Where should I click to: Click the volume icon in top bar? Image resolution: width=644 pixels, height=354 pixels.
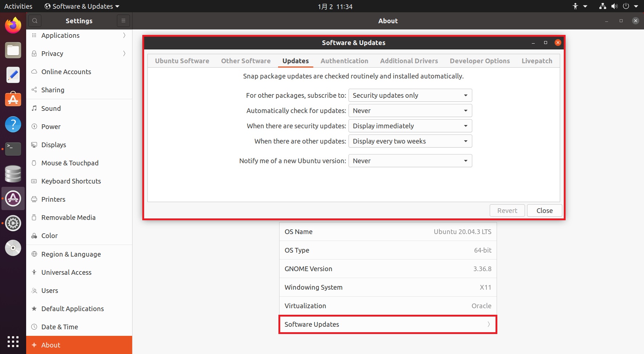coord(614,6)
